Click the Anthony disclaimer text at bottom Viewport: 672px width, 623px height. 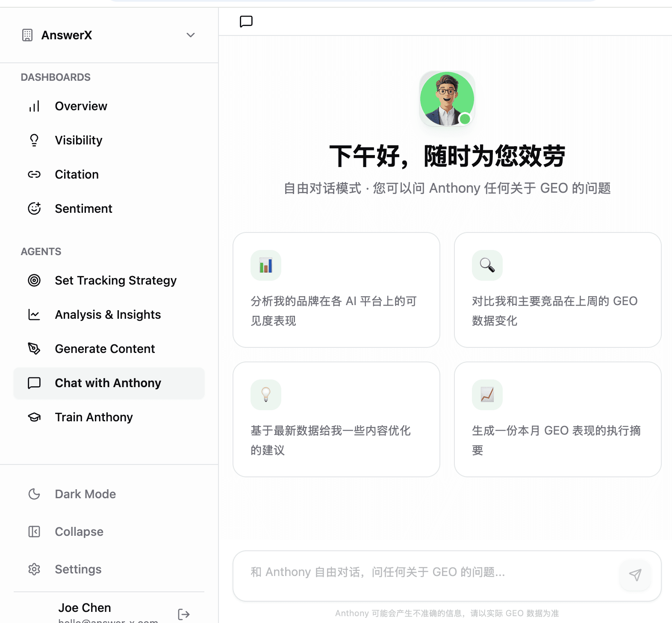click(447, 614)
